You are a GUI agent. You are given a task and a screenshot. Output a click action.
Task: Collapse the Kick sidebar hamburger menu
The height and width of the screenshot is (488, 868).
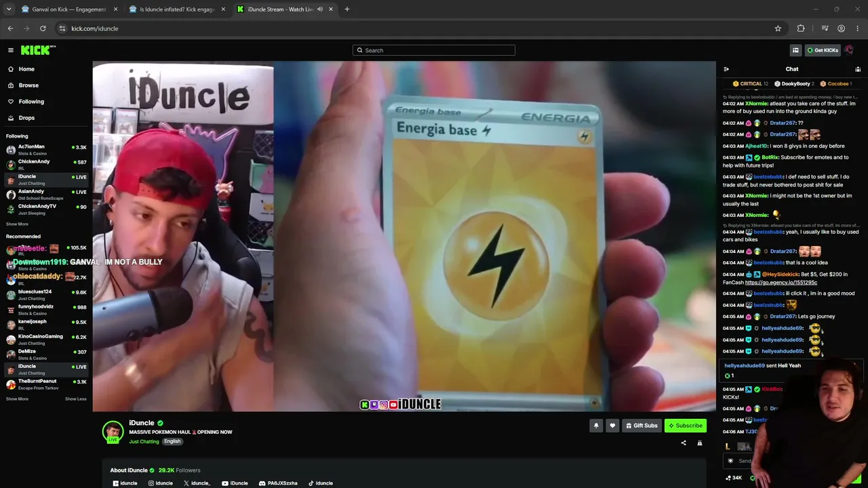(x=11, y=50)
